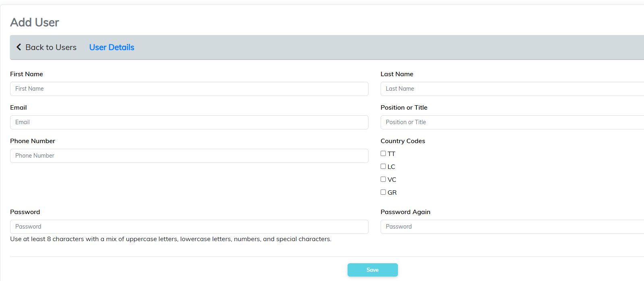Switch to the User Details tab
644x281 pixels.
pos(112,48)
